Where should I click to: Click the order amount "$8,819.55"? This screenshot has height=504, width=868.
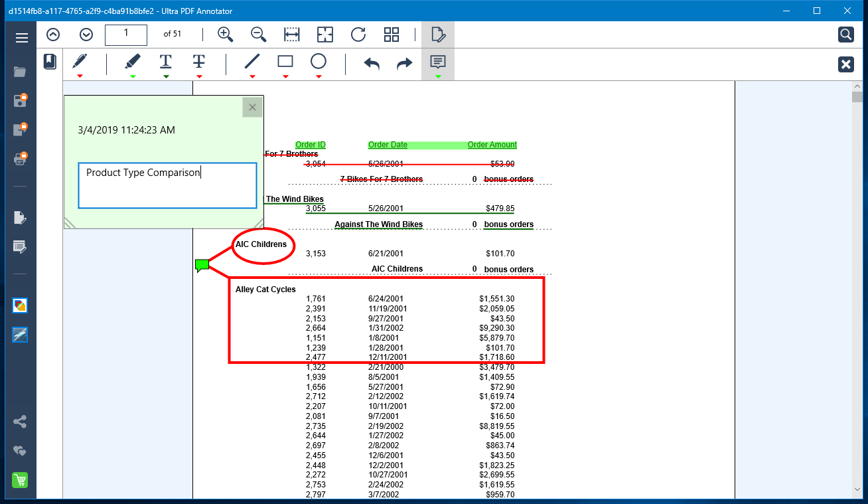(497, 426)
